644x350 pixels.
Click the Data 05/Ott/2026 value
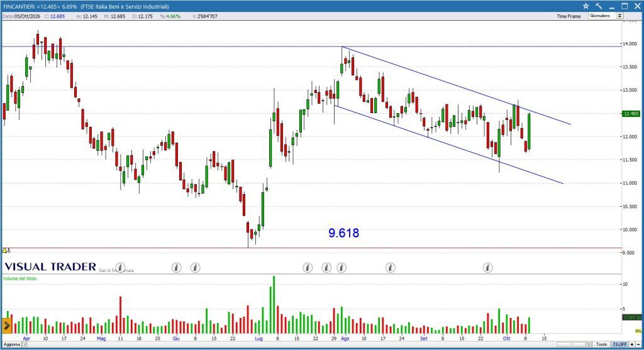pyautogui.click(x=27, y=16)
